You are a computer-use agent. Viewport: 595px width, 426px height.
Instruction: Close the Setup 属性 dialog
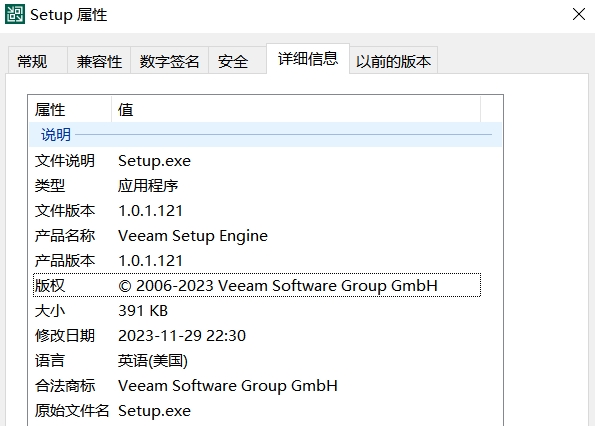(x=579, y=14)
